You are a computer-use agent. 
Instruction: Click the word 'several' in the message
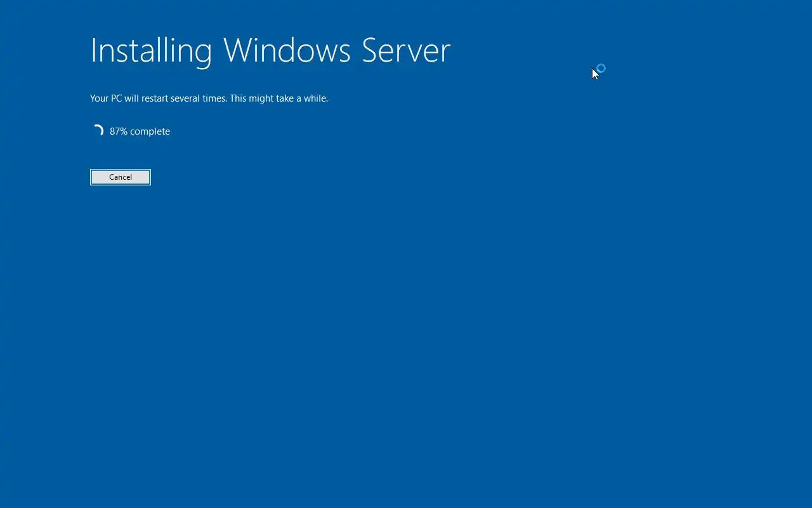tap(185, 98)
